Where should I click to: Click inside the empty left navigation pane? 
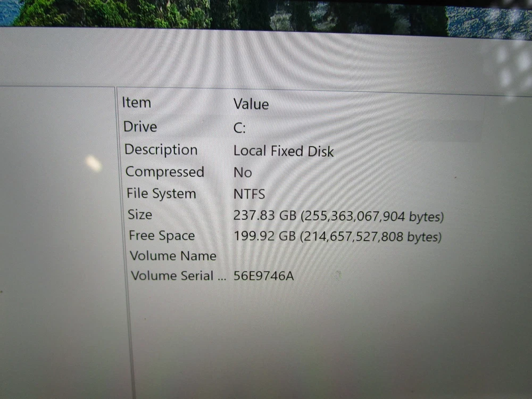(59, 239)
